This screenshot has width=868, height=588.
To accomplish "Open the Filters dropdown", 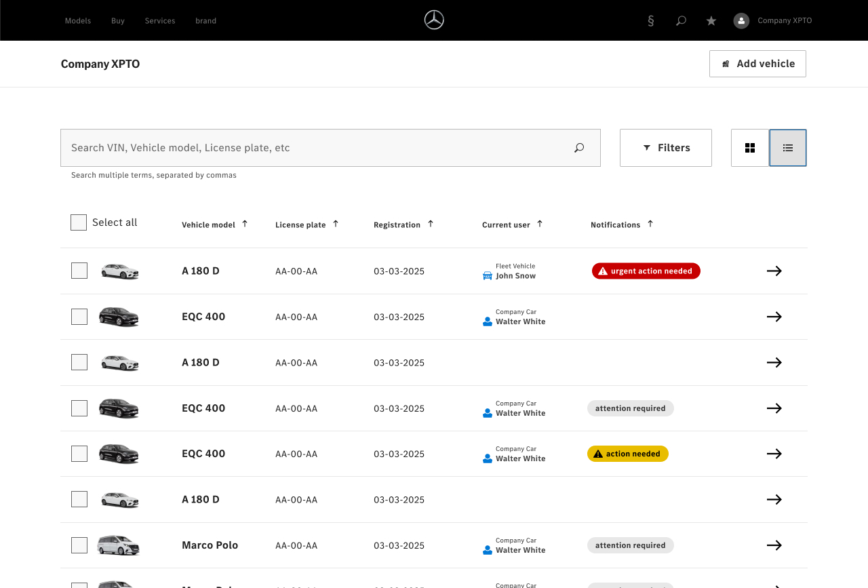I will [666, 148].
